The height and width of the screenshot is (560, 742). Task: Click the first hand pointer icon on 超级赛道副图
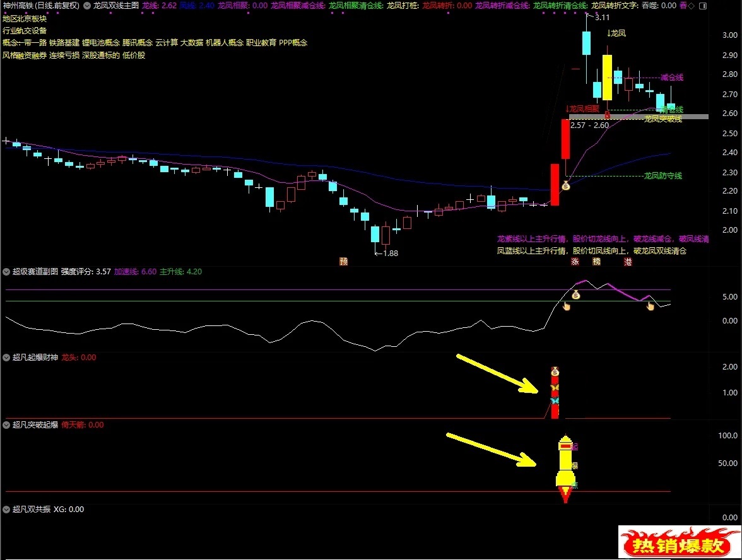tap(566, 306)
